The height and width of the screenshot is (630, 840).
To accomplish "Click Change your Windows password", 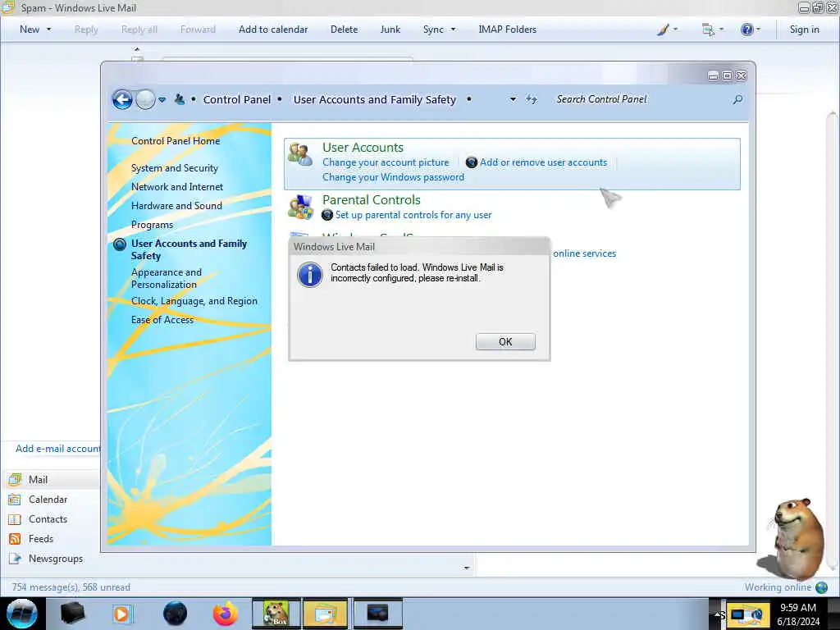I will [393, 177].
